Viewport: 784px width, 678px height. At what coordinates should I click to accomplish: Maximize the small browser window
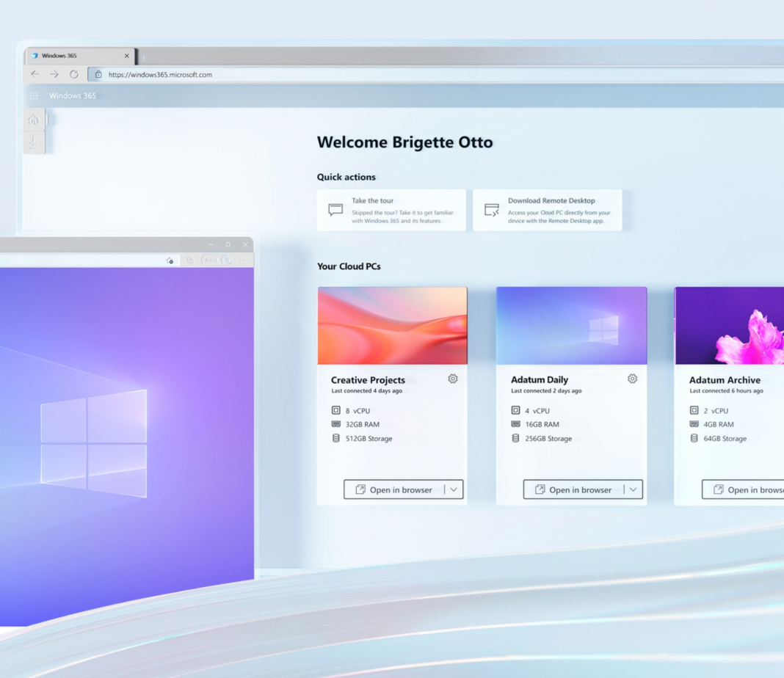228,244
